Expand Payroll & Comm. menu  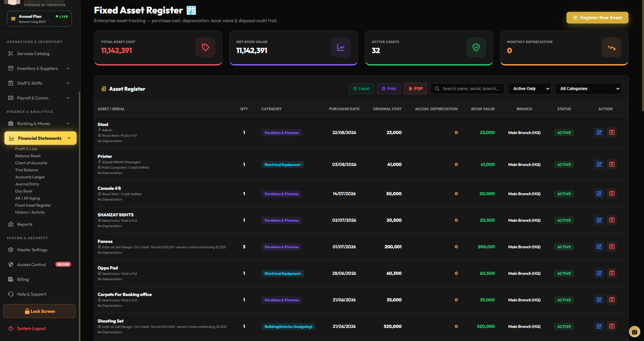40,98
